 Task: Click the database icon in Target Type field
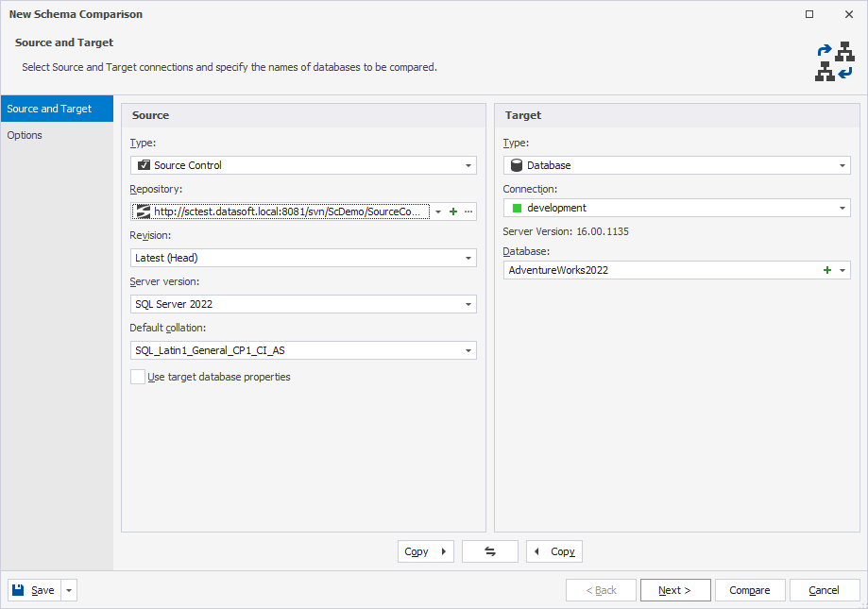point(517,164)
